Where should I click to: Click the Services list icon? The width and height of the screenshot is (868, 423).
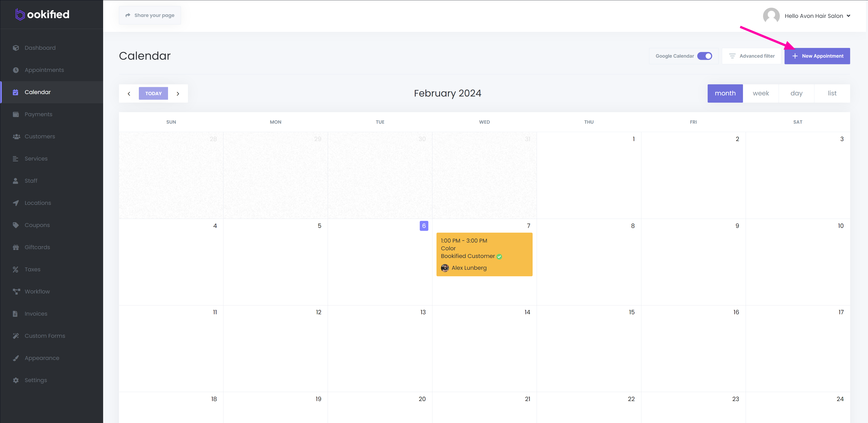tap(16, 159)
